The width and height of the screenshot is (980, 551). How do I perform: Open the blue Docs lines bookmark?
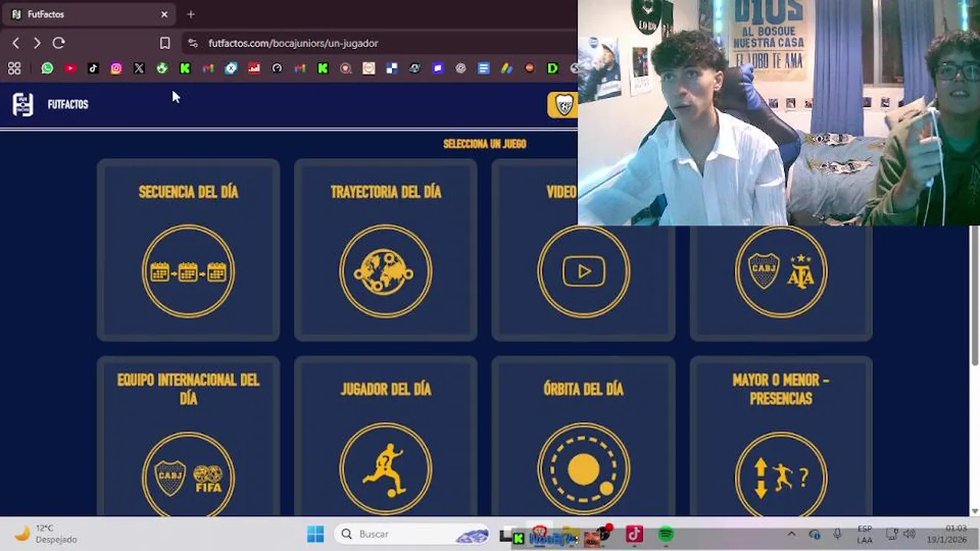point(484,69)
